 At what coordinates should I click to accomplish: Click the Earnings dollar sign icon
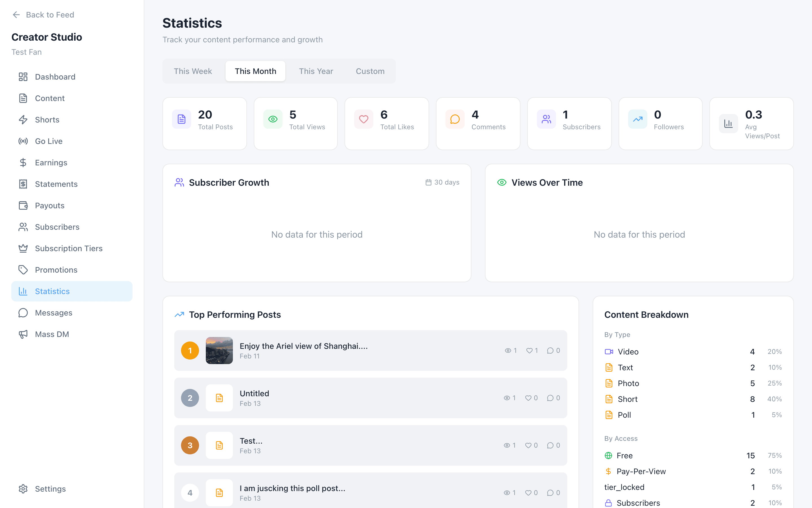coord(23,163)
